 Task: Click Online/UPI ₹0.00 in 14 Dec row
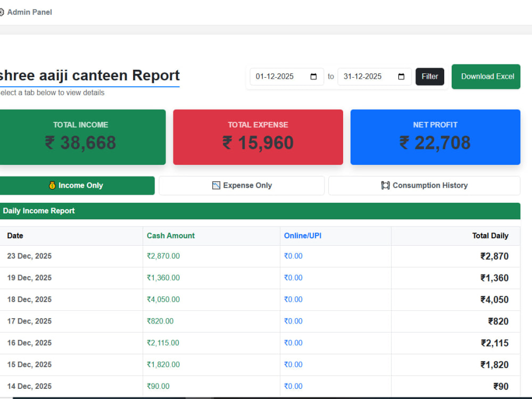pyautogui.click(x=293, y=386)
